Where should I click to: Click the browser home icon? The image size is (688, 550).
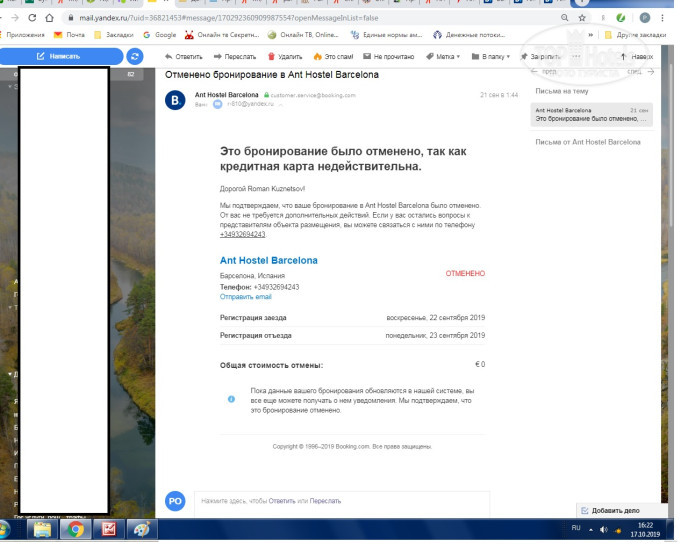(x=49, y=18)
